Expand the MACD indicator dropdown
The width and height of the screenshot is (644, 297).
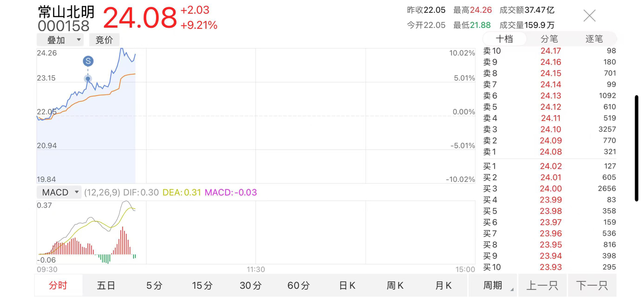click(x=59, y=192)
